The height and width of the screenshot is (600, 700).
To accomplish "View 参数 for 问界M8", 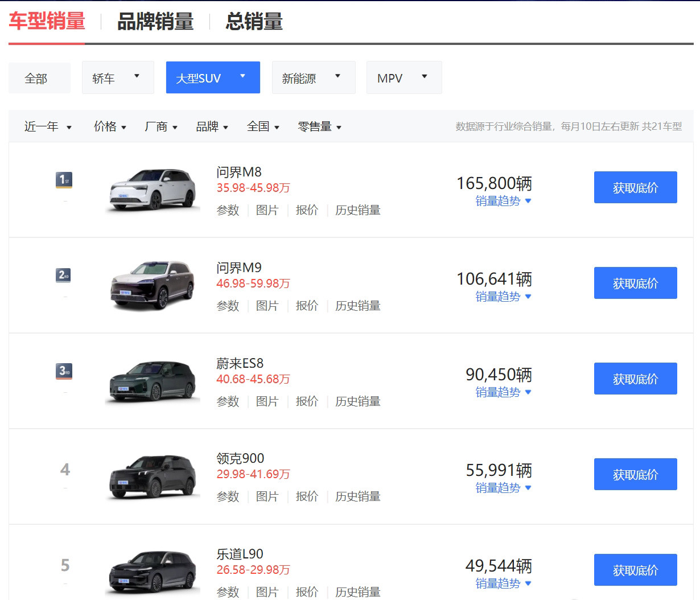I will click(x=228, y=210).
